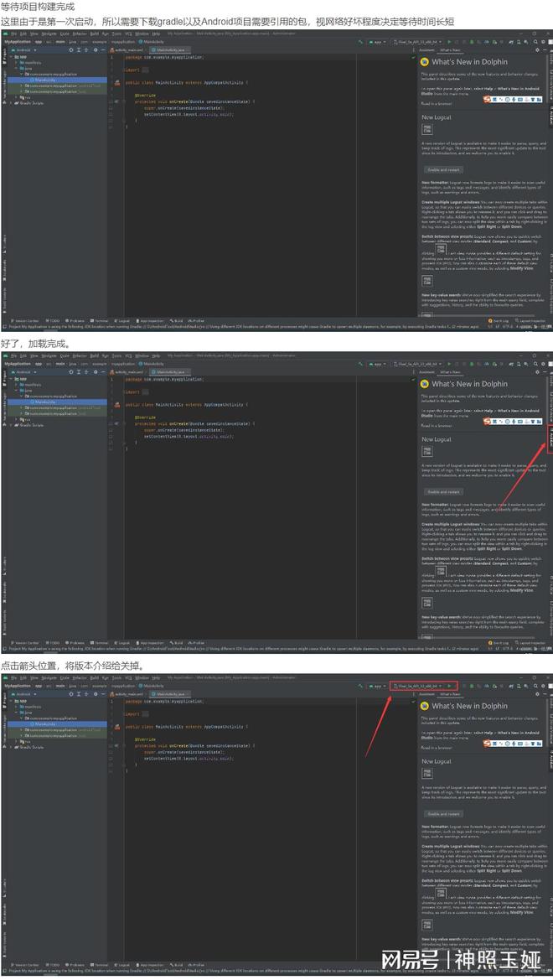553x980 pixels.
Task: Open the Logcat tool window in second screenshot
Action: (122, 642)
